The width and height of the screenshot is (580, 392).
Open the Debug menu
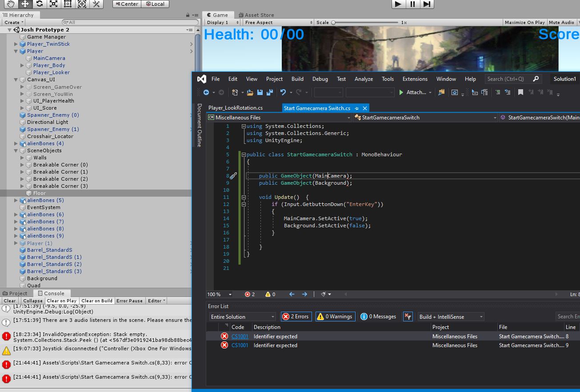(x=320, y=79)
